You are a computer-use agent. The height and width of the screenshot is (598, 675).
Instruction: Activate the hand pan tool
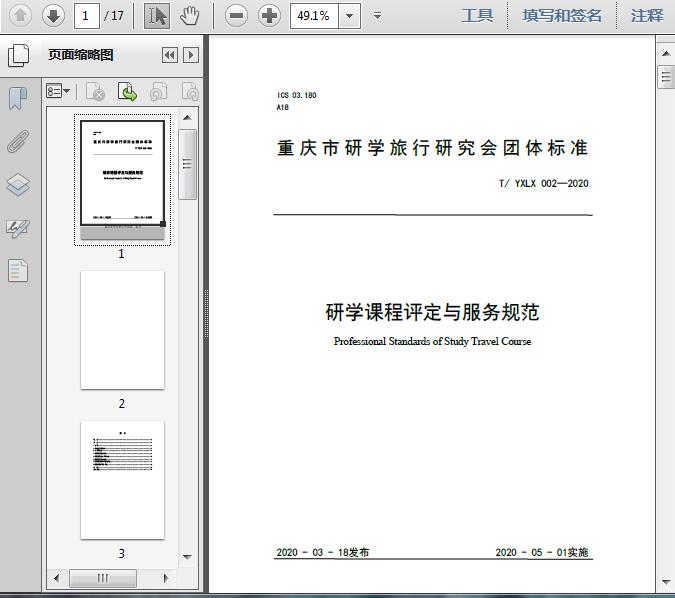point(189,16)
